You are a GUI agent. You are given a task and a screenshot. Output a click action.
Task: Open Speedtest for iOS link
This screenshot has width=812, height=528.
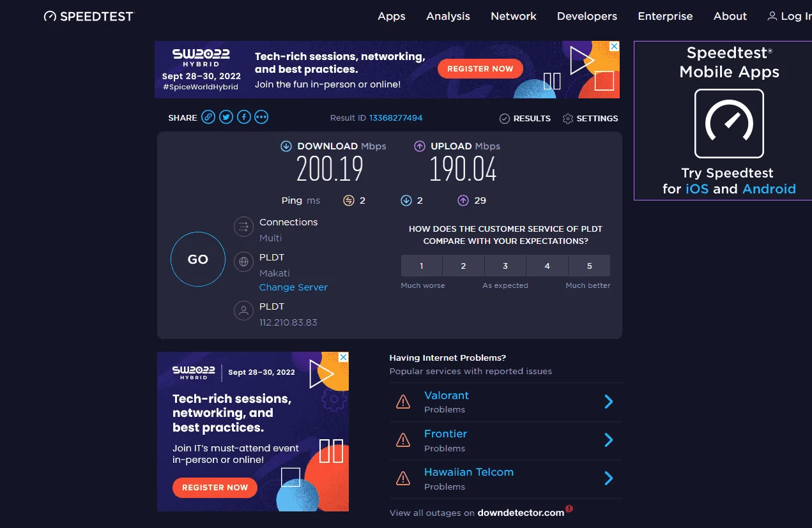click(697, 189)
